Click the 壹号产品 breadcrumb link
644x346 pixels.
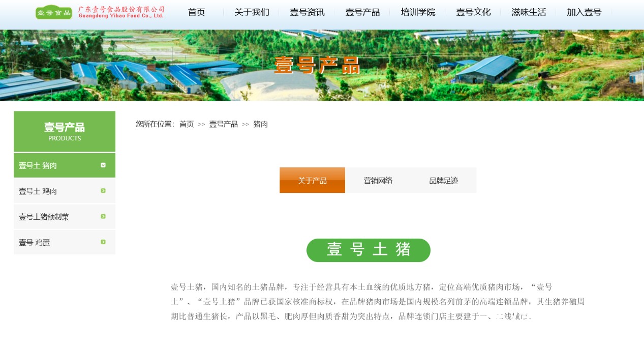[223, 124]
